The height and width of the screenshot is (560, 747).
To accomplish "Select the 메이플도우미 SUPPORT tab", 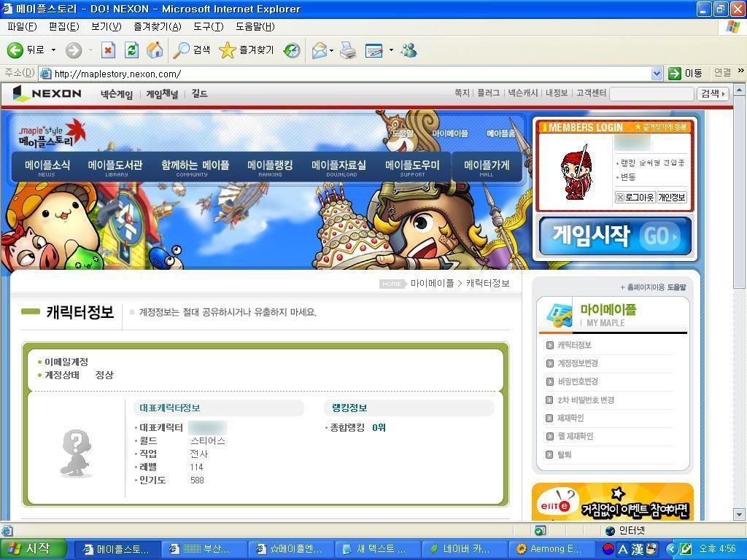I will [x=413, y=168].
